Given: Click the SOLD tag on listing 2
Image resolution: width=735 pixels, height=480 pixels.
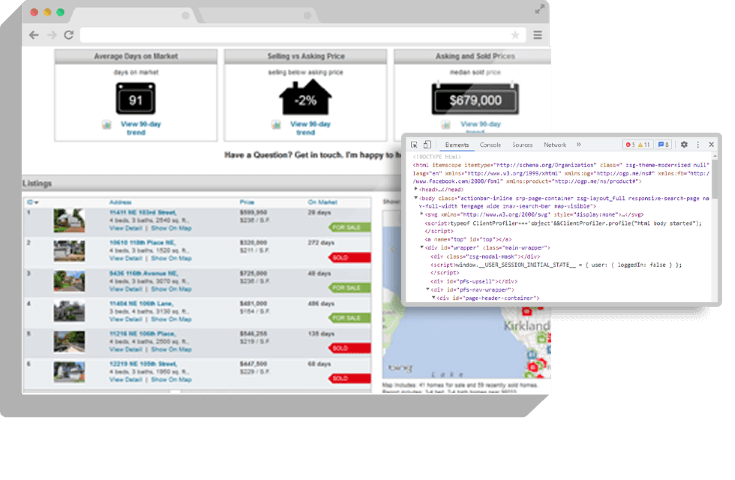Looking at the screenshot, I should pos(350,257).
